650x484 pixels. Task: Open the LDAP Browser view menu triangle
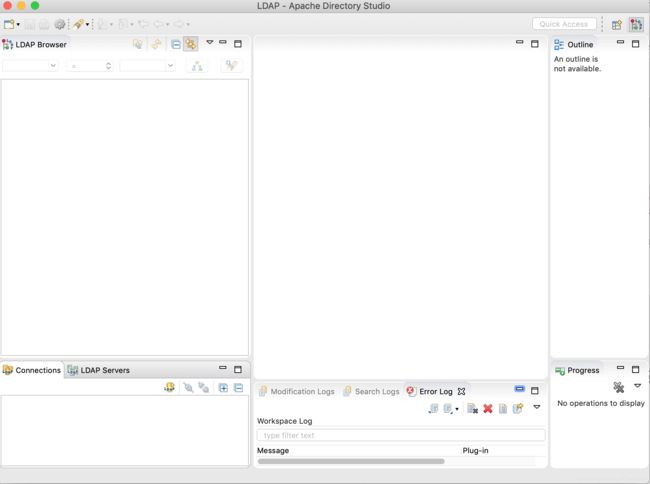210,42
